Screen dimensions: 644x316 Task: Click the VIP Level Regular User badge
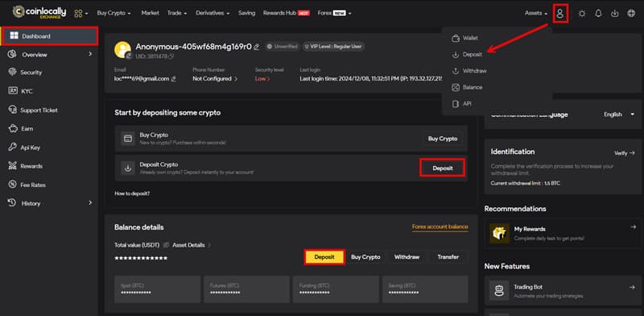tap(333, 47)
